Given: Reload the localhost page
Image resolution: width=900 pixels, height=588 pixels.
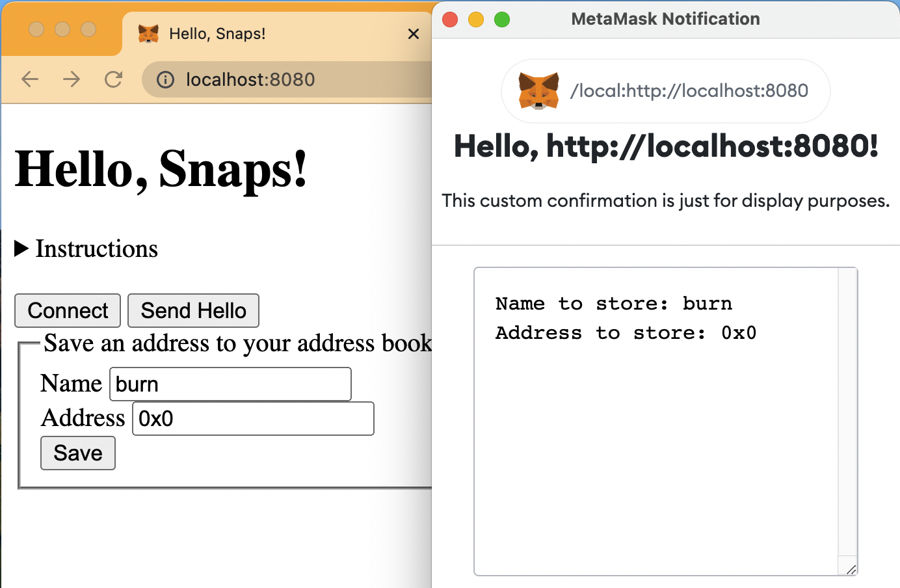Looking at the screenshot, I should tap(114, 79).
